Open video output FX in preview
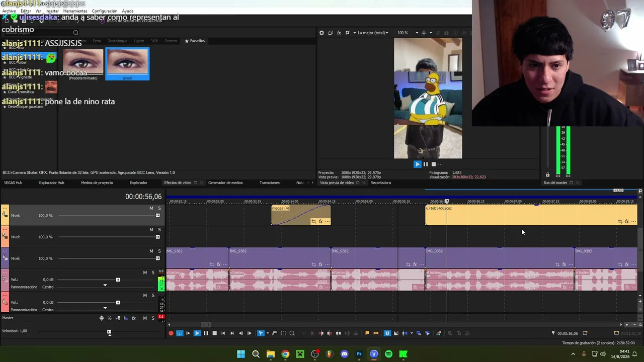Screen dimensions: 644x362 (339, 33)
